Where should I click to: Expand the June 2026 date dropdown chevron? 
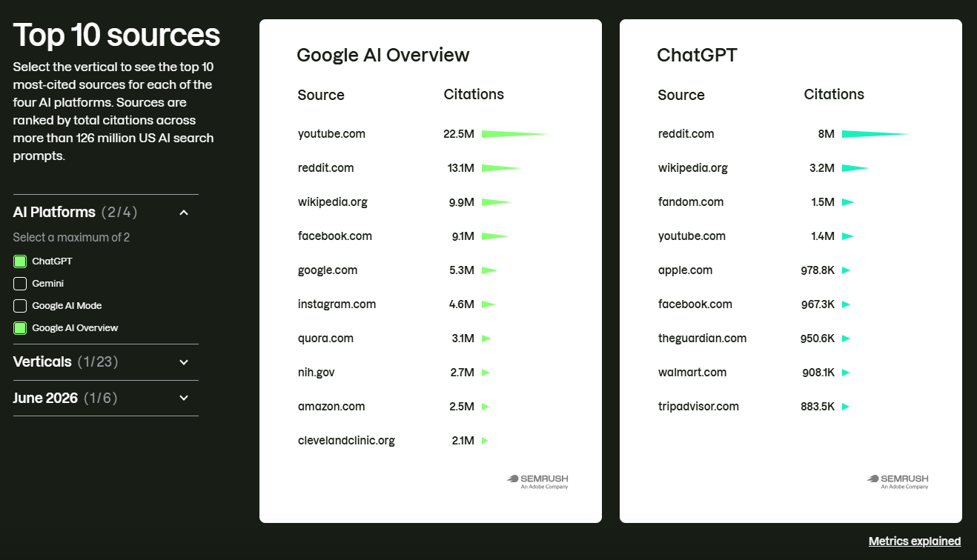point(184,399)
